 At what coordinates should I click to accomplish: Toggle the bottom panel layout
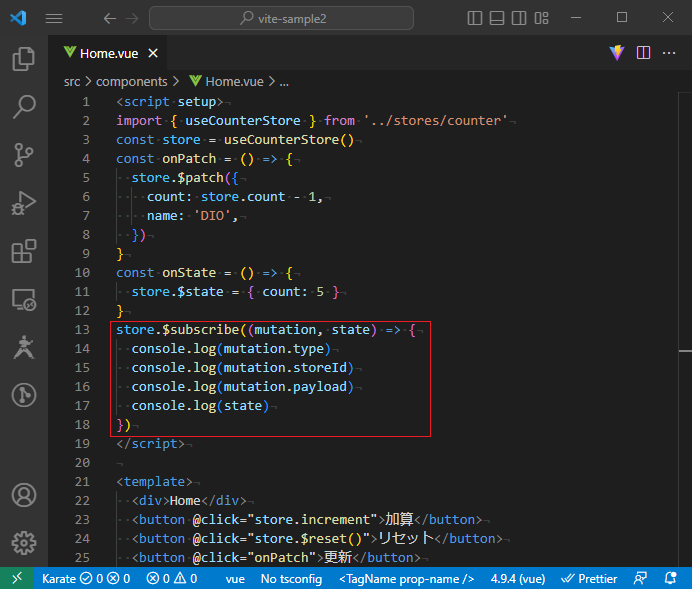coord(497,18)
